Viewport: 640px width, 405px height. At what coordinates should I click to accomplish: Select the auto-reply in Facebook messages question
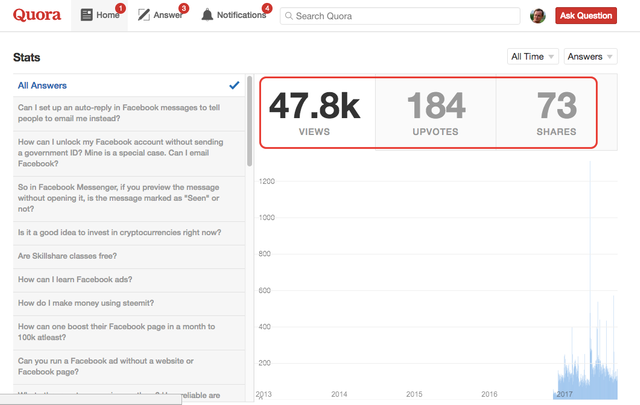coord(129,113)
